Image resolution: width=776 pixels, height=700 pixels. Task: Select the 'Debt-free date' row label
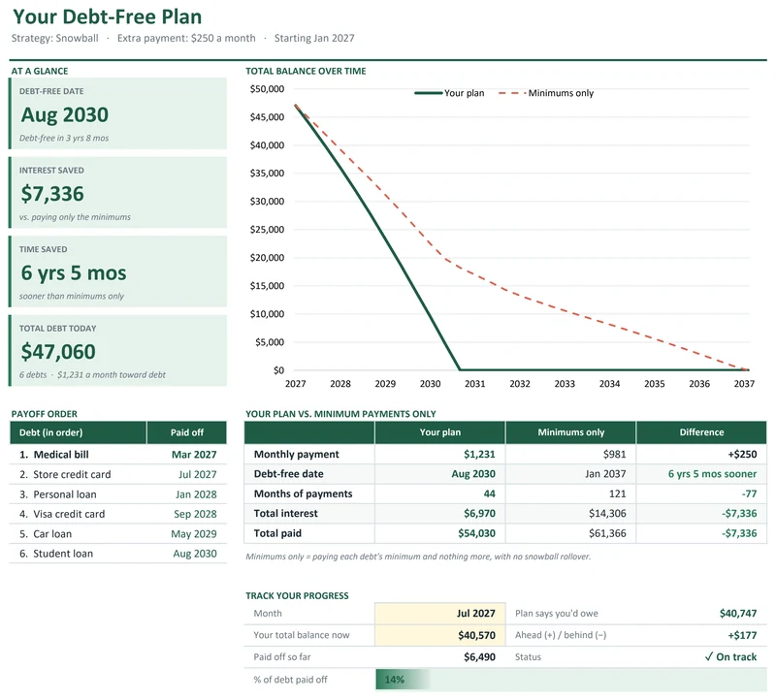click(288, 474)
